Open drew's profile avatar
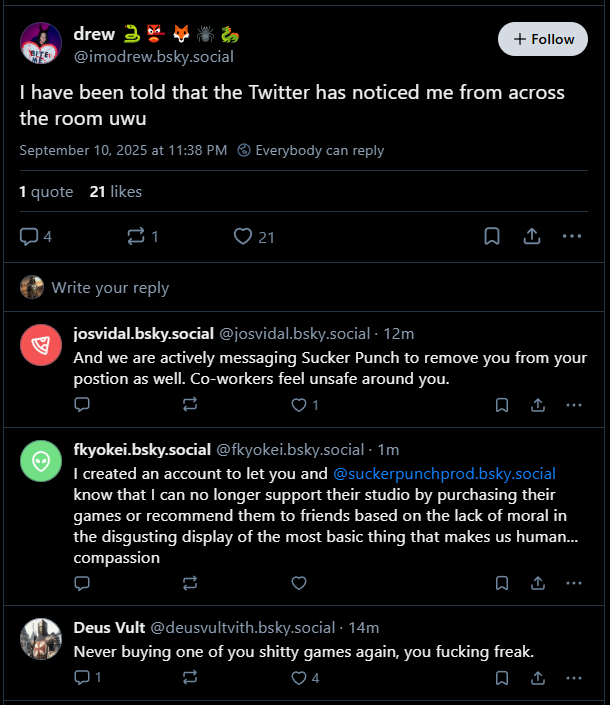 (41, 43)
